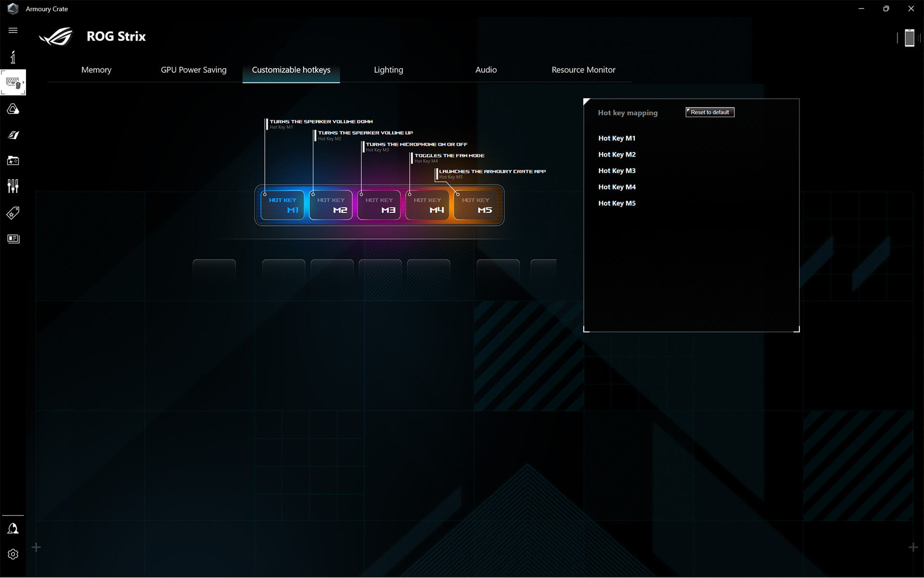
Task: Click the Memory tab to open it
Action: [x=96, y=69]
